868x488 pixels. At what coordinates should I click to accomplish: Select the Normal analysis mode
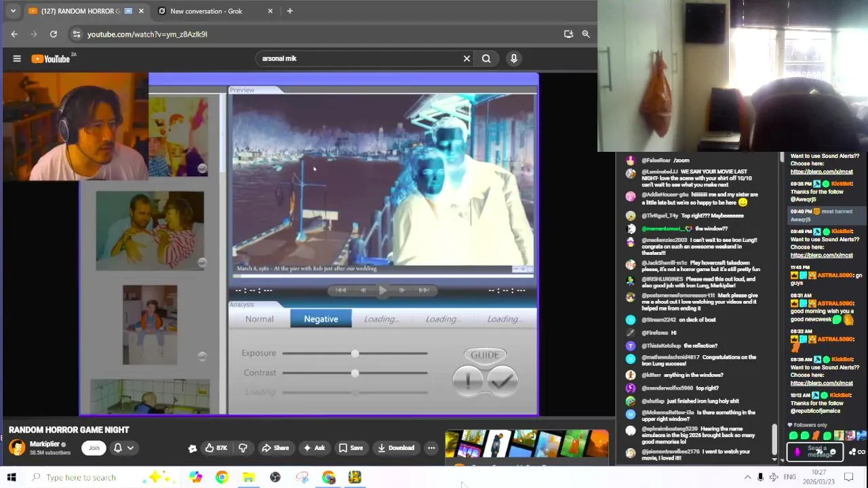pyautogui.click(x=260, y=319)
